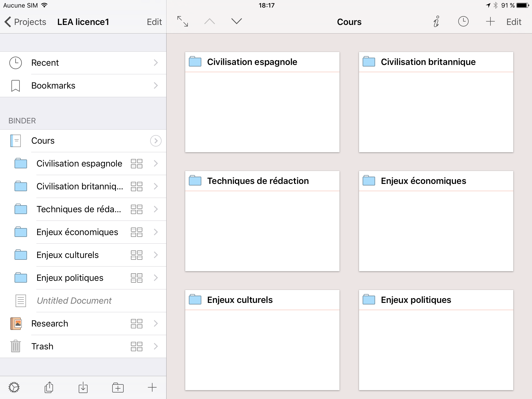
Task: Open the Inspector info icon
Action: [x=436, y=22]
